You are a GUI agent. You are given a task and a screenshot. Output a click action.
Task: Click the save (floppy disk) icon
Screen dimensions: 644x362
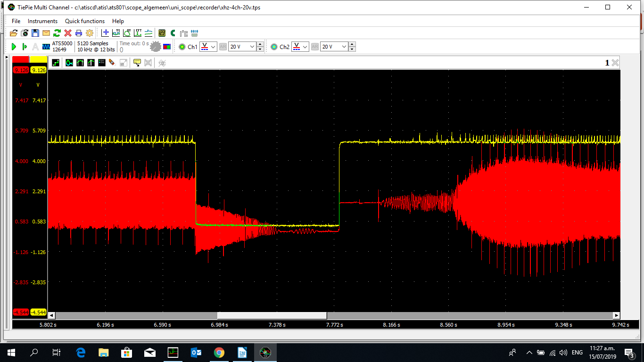(35, 33)
